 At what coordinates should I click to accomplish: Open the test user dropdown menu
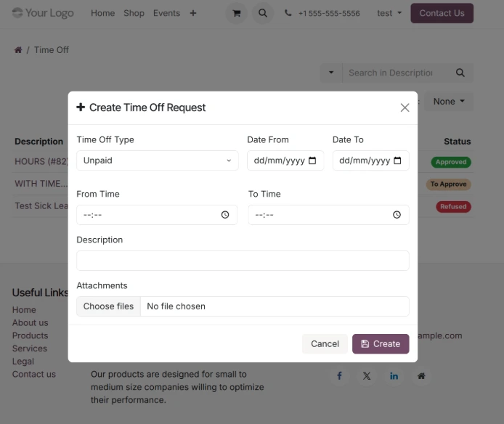(389, 13)
